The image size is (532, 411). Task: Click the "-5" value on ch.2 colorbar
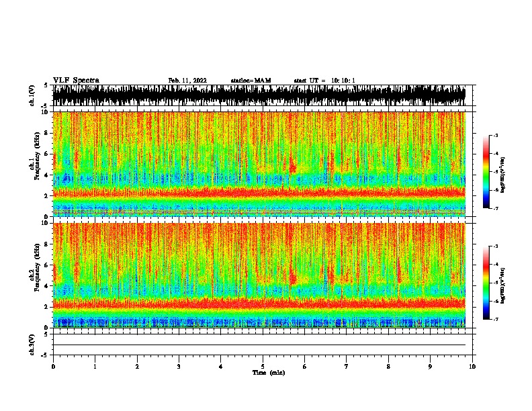(x=496, y=283)
